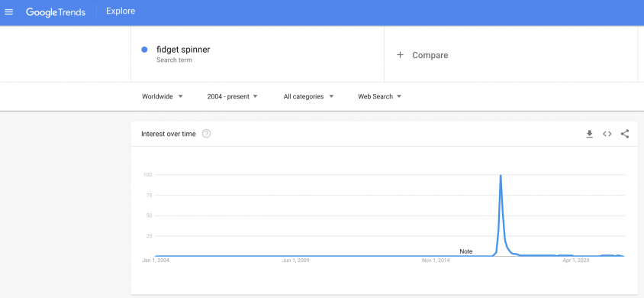Expand the Worldwide region dropdown
The width and height of the screenshot is (644, 298).
point(163,96)
